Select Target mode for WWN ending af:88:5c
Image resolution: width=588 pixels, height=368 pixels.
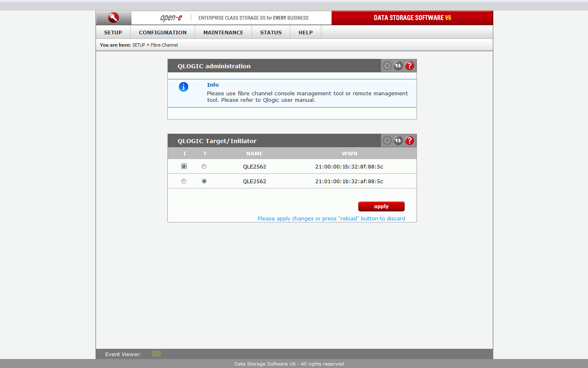(204, 181)
